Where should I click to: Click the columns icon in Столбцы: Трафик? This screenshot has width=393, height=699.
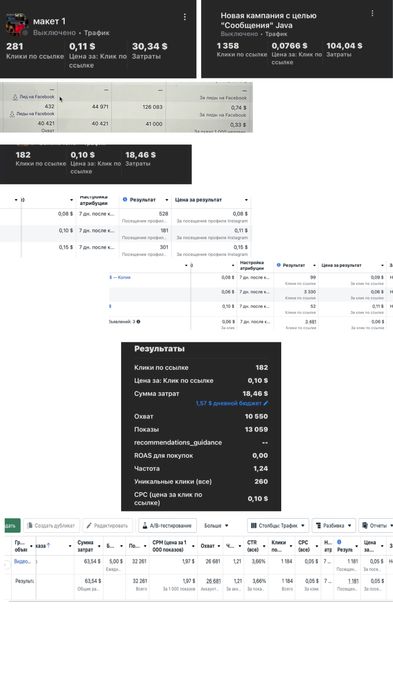[x=254, y=526]
